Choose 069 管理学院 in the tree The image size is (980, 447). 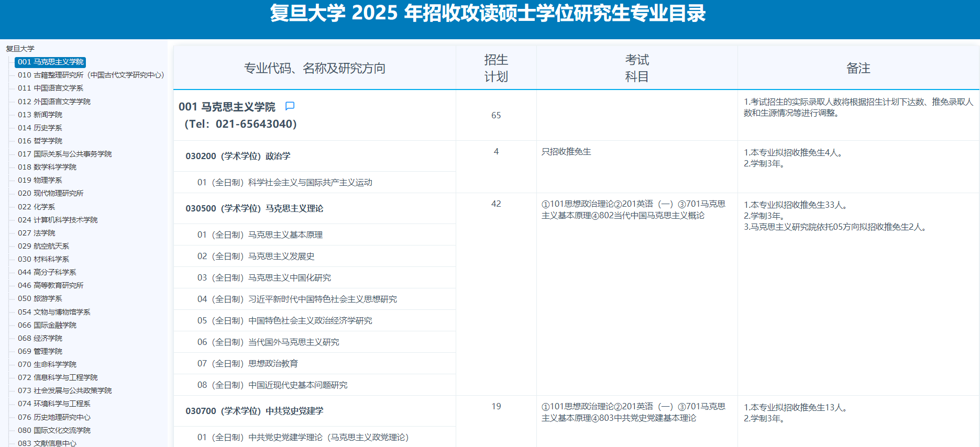coord(40,351)
